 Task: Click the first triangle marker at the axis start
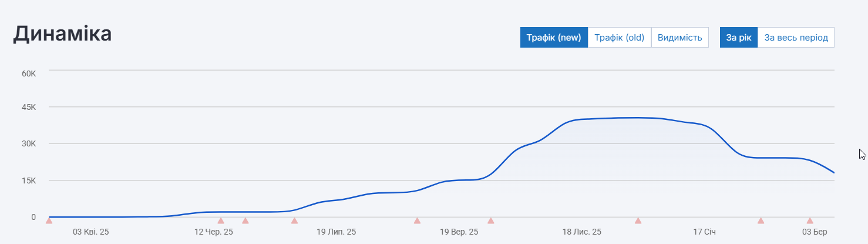pos(49,220)
